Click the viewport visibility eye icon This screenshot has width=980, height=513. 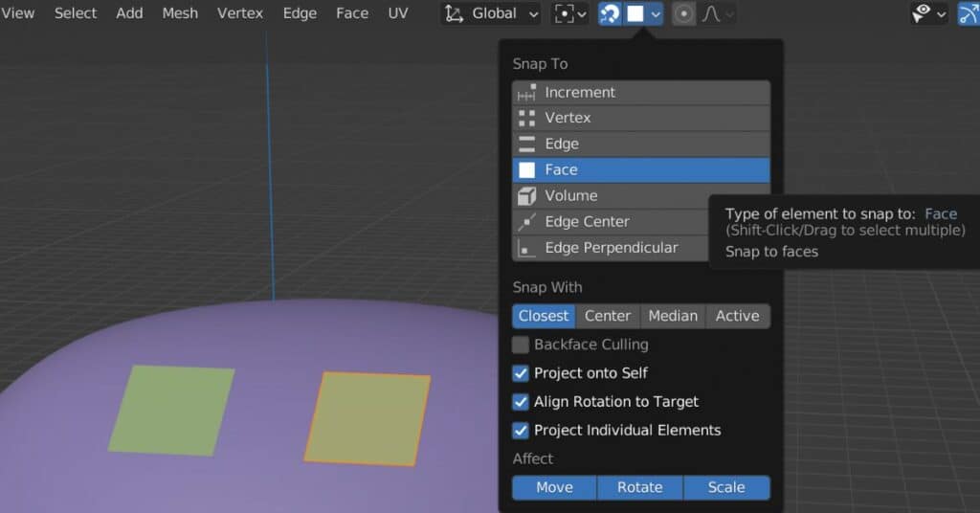922,13
